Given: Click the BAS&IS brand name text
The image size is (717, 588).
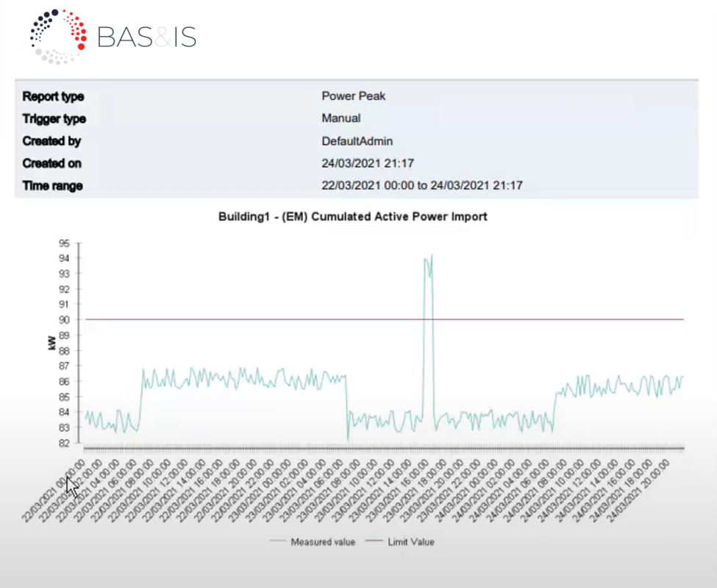Looking at the screenshot, I should 146,37.
